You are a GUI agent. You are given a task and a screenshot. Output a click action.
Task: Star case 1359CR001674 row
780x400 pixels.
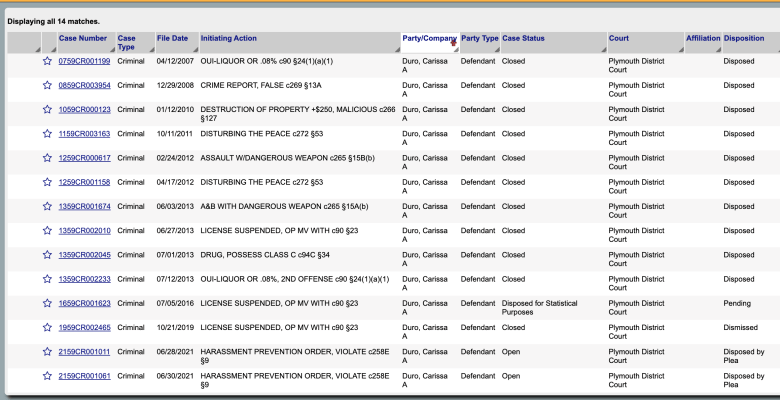pyautogui.click(x=47, y=206)
